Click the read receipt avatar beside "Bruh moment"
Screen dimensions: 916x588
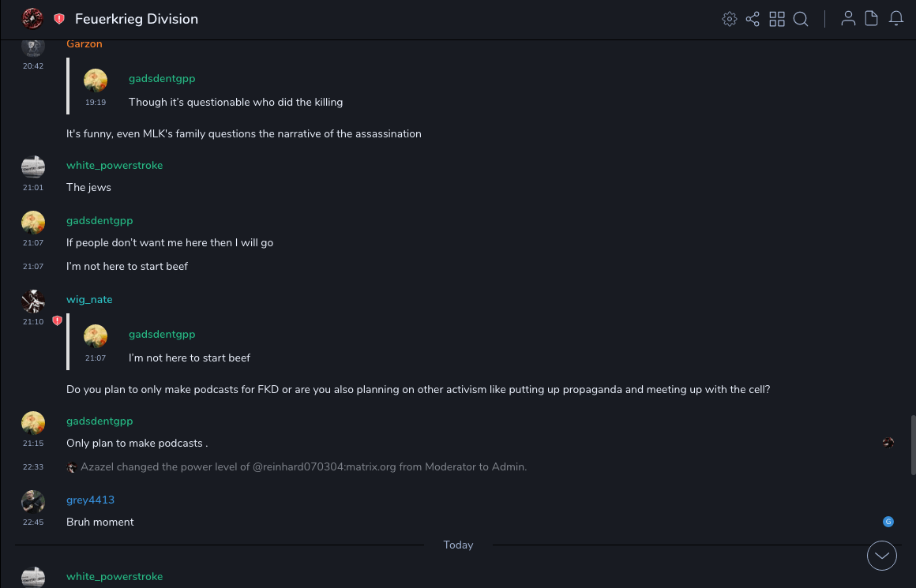pyautogui.click(x=888, y=522)
